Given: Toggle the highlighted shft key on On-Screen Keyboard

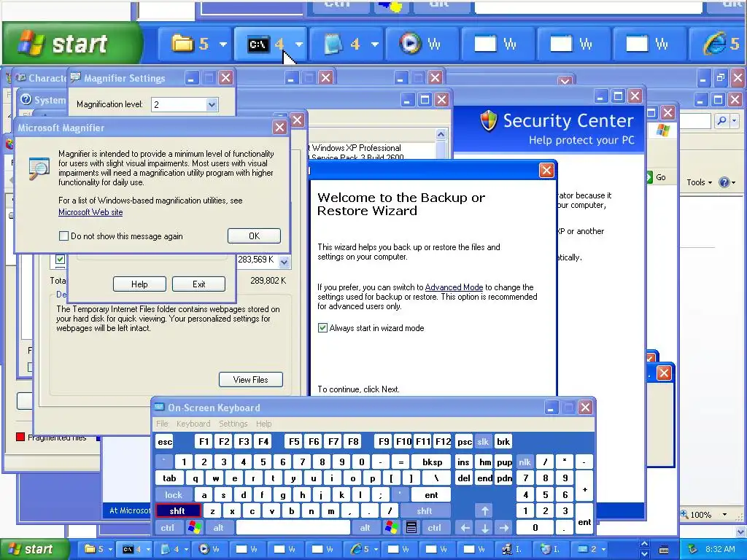Looking at the screenshot, I should click(177, 511).
